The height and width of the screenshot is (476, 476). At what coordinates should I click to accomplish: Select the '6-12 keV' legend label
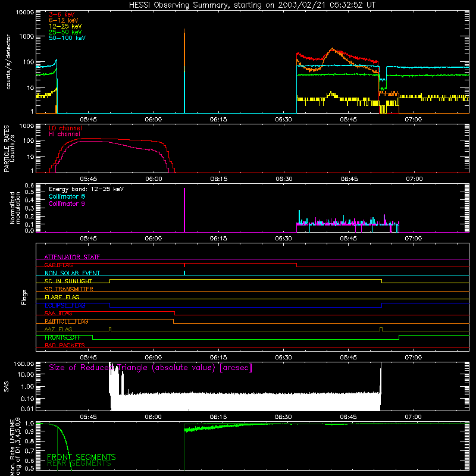[64, 20]
